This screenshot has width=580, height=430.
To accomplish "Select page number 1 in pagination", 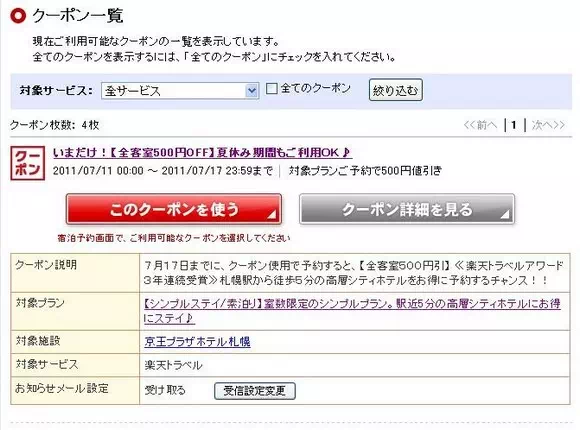I will (514, 125).
